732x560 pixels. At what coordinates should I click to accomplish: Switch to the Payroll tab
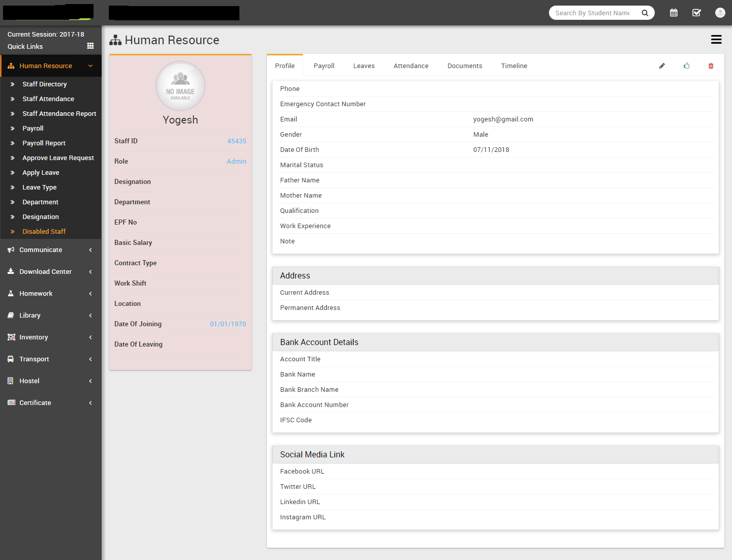pos(324,66)
